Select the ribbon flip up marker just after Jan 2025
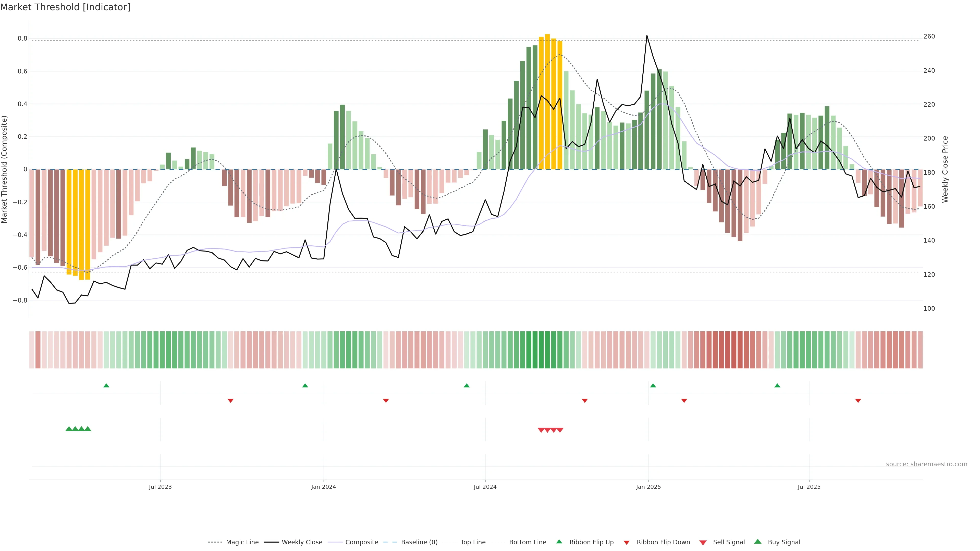 click(653, 386)
